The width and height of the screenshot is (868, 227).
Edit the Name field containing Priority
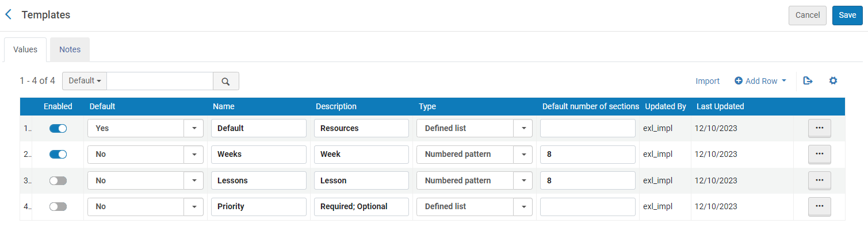(259, 206)
